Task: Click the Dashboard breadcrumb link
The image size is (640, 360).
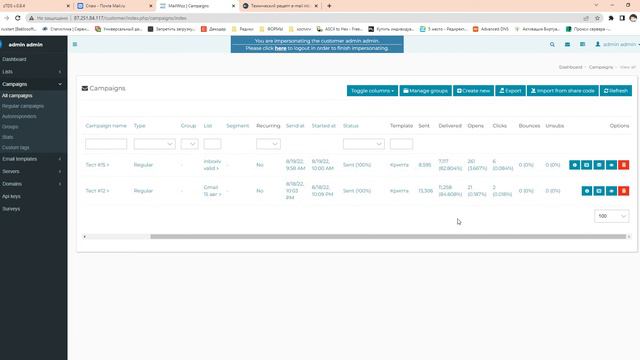Action: coord(570,67)
